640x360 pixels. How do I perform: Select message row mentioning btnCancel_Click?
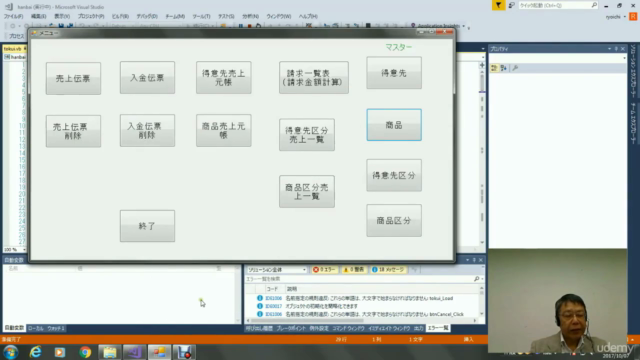click(363, 314)
